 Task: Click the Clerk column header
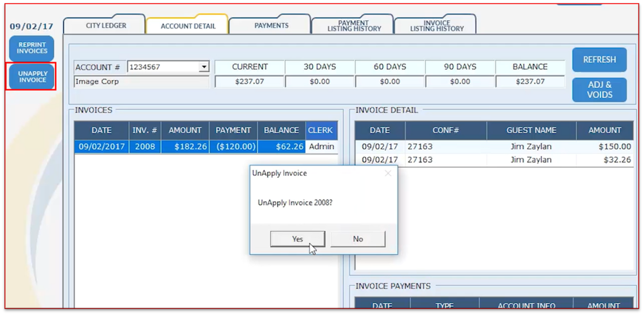pos(321,131)
